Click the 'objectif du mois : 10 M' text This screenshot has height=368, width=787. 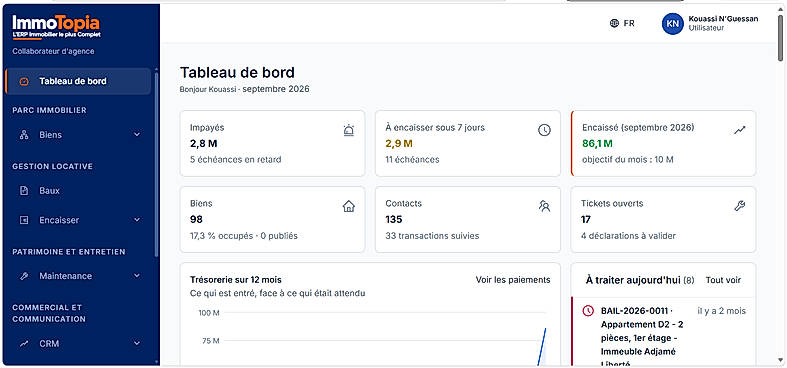627,160
